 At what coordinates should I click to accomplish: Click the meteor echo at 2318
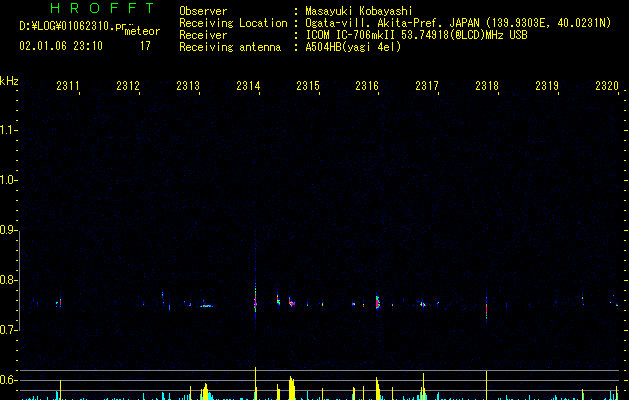pos(486,308)
